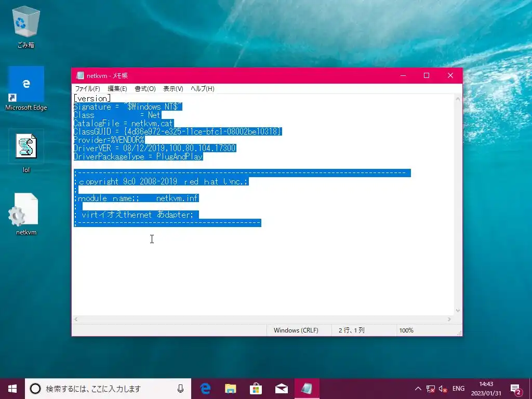532x399 pixels.
Task: Click the ClassGUID line
Action: tap(178, 131)
